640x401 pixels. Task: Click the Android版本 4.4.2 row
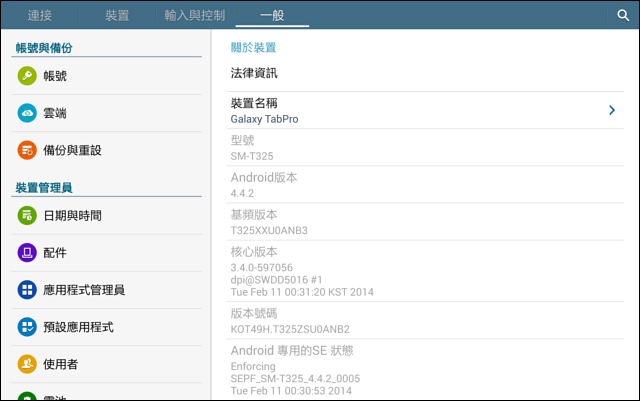(425, 185)
